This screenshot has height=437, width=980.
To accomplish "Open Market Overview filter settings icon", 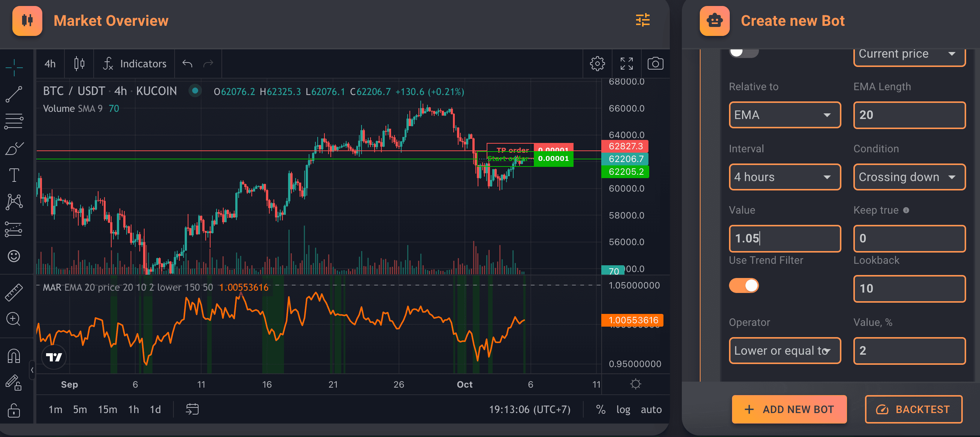I will [x=642, y=21].
